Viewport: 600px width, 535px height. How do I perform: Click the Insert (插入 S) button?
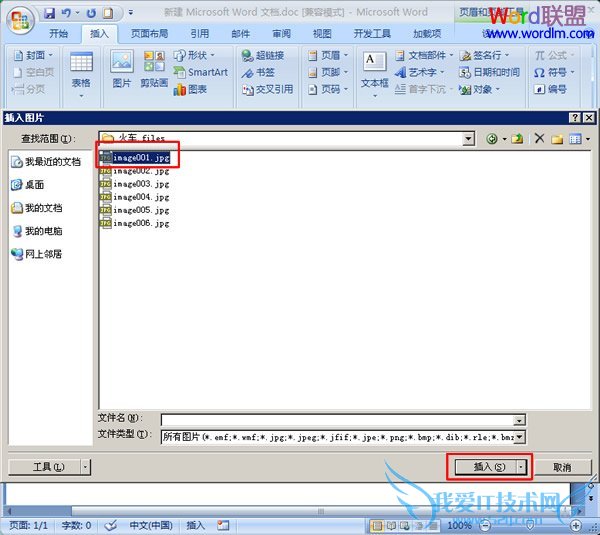[486, 467]
